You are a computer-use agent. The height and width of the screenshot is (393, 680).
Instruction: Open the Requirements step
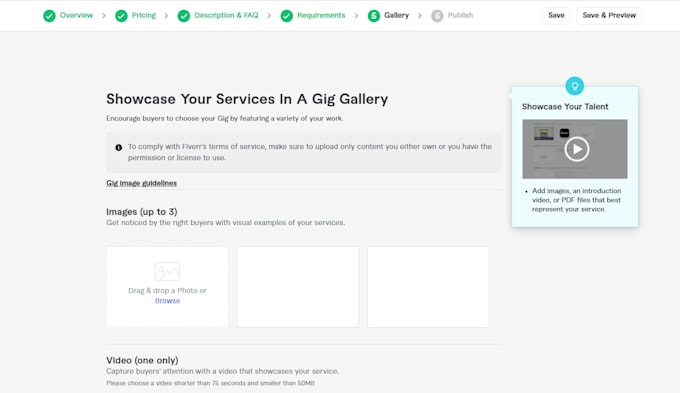point(321,15)
